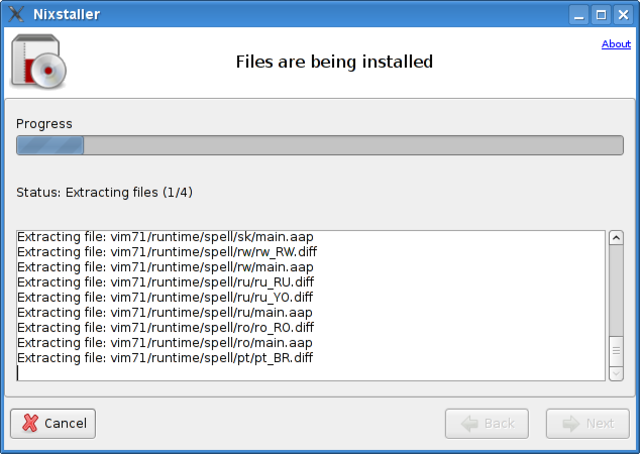Click the Nixstaller X icon in title bar

click(15, 14)
